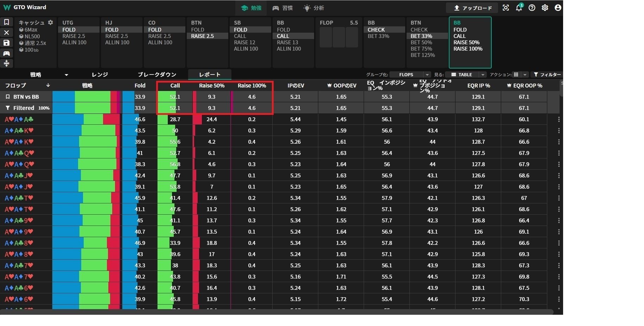
Task: Click the X clear icon in left sidebar
Action: coord(6,32)
